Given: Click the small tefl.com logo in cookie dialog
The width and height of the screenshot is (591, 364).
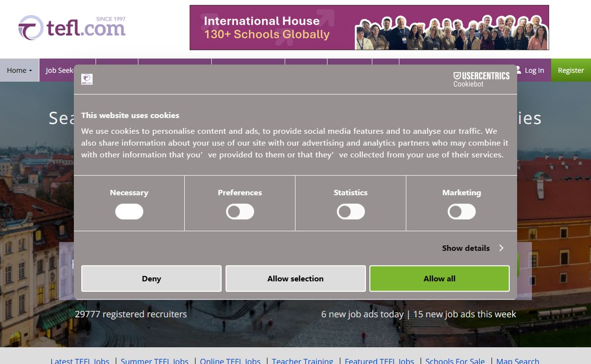Looking at the screenshot, I should [x=87, y=79].
